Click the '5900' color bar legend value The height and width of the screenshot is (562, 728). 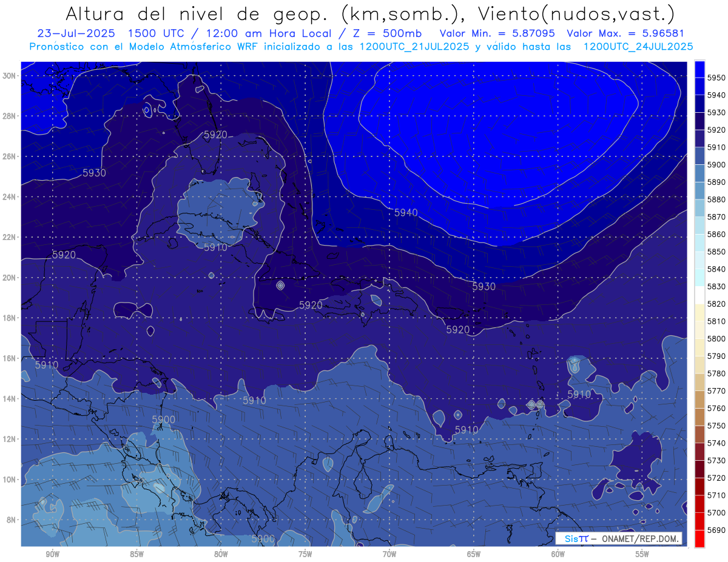point(716,165)
